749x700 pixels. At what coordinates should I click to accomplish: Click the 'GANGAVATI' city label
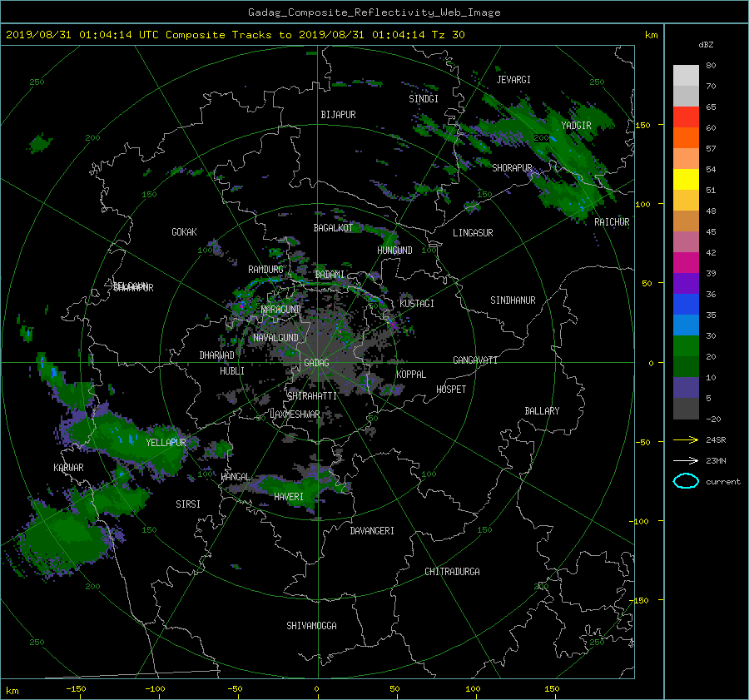pos(475,360)
